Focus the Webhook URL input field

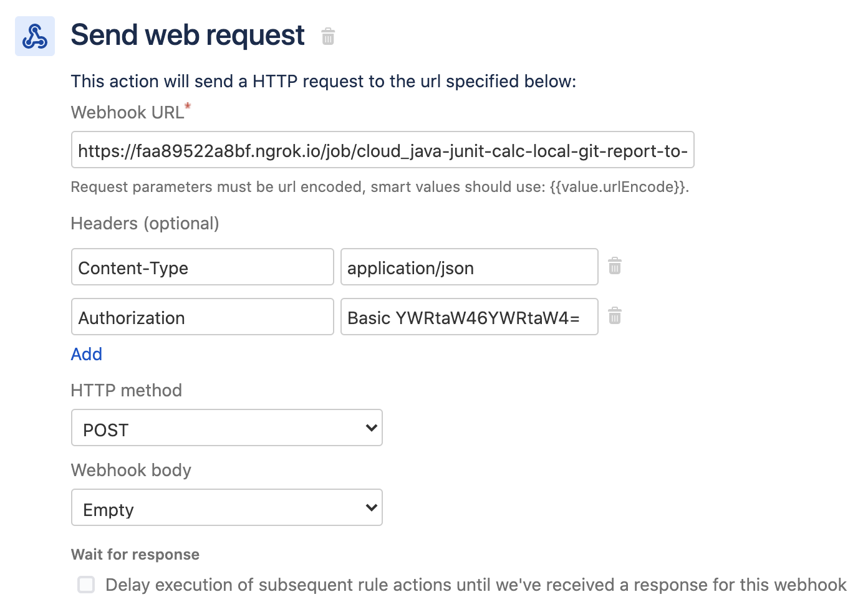click(383, 150)
